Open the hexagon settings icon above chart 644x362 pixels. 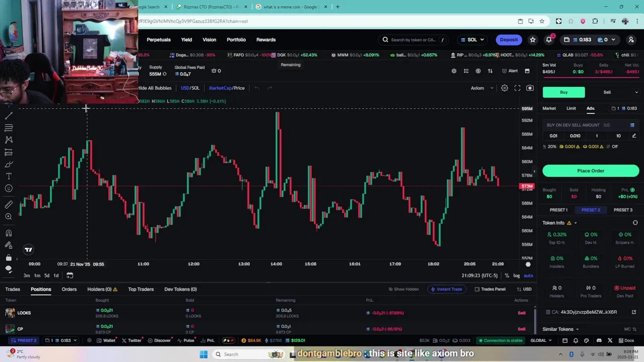click(454, 71)
